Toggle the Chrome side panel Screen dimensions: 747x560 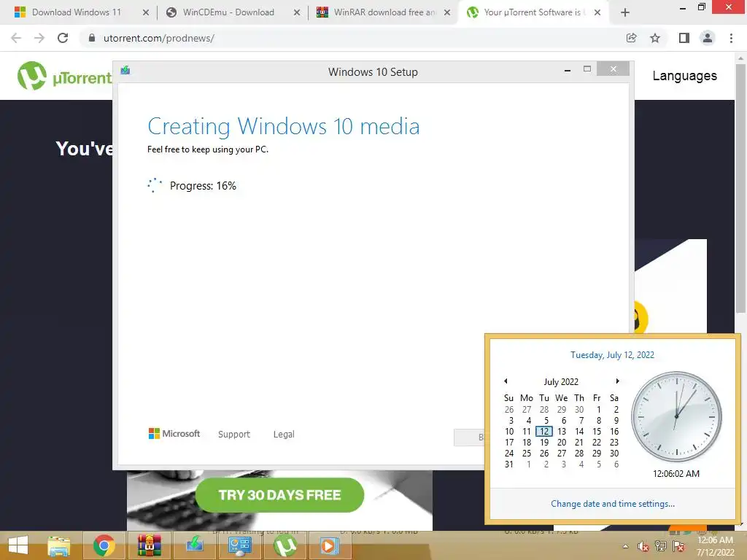684,38
